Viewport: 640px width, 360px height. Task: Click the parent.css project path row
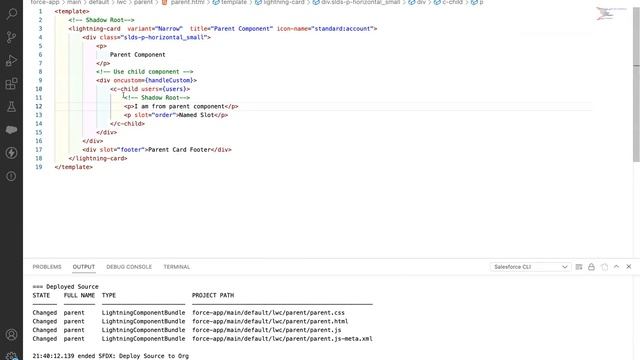click(x=268, y=313)
